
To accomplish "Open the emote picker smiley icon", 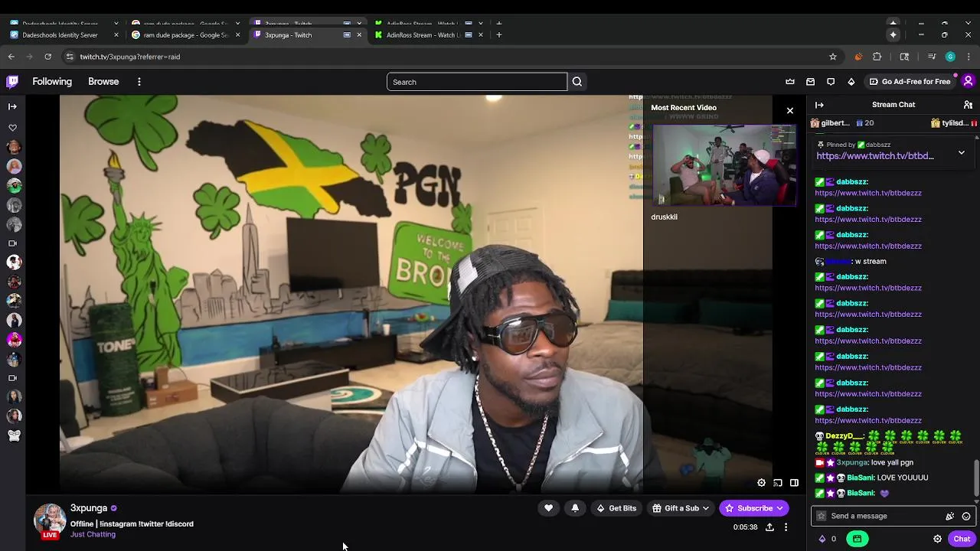I will pyautogui.click(x=966, y=516).
